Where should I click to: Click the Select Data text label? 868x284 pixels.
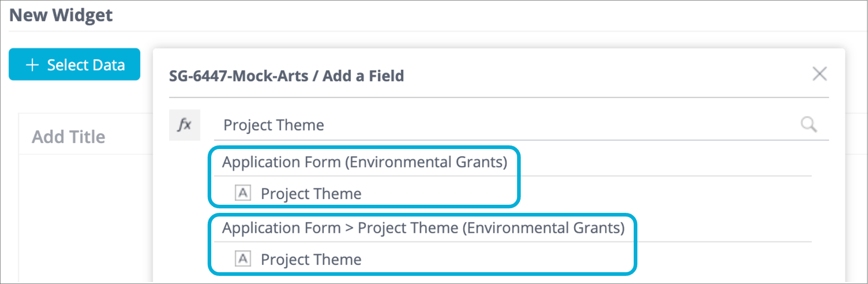coord(85,65)
